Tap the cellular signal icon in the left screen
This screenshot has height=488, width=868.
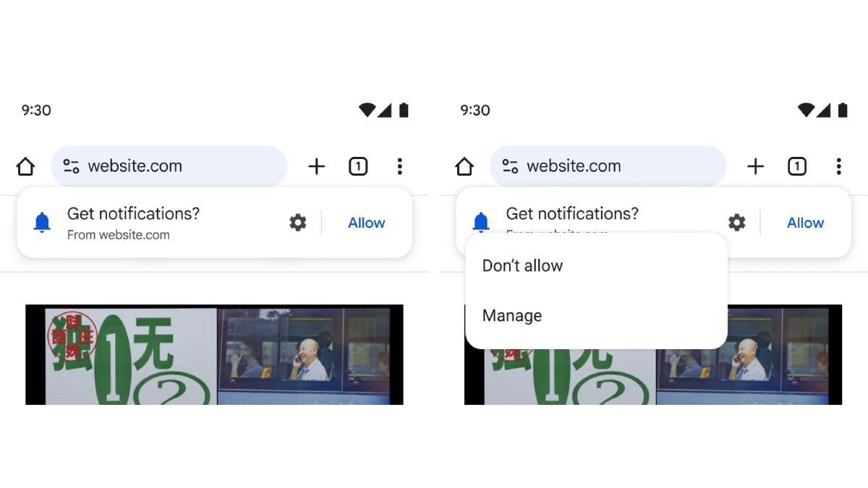[x=384, y=110]
